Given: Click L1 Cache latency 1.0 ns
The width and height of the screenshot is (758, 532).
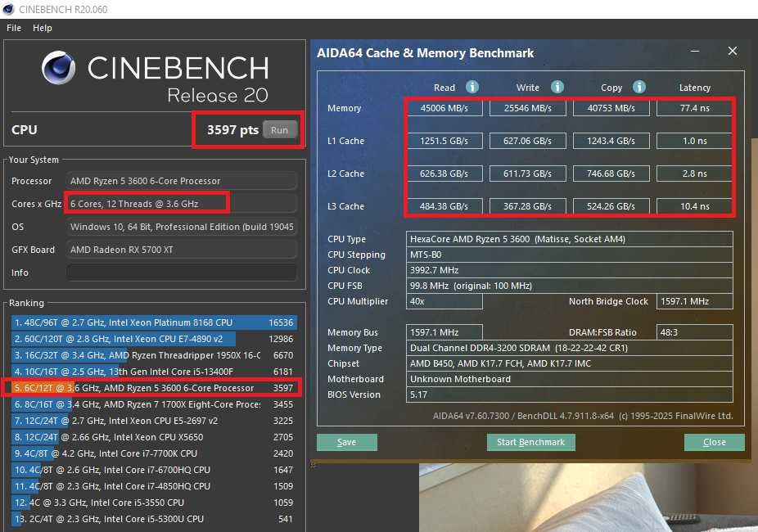Looking at the screenshot, I should point(695,141).
